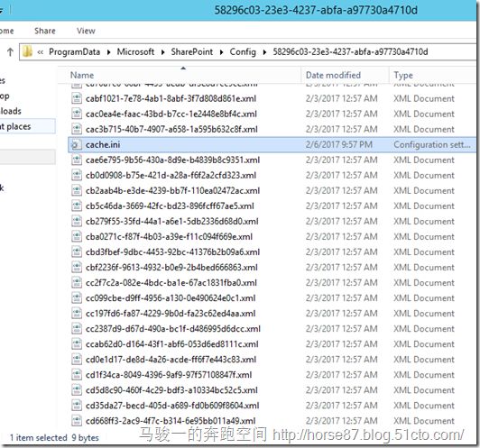The image size is (480, 448).
Task: Expand the arrow after ProgramData in path
Action: 108,52
